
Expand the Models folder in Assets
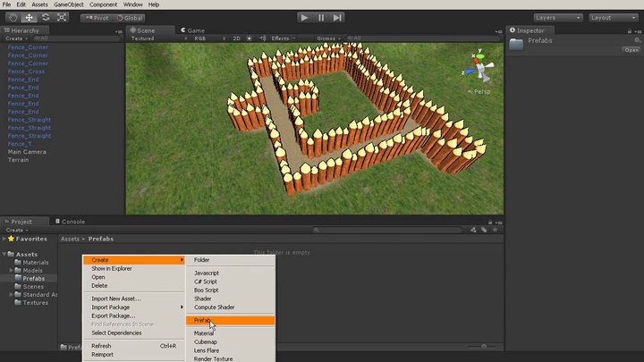pos(12,270)
